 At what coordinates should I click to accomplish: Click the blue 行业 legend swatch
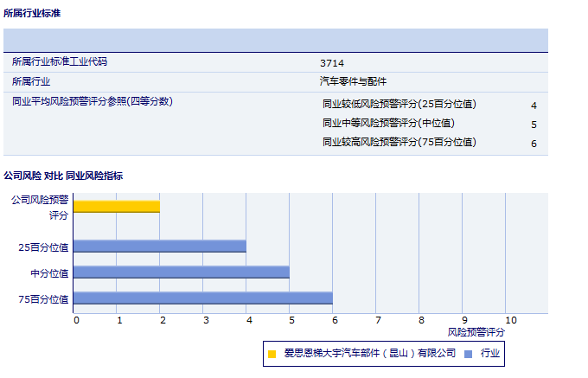click(468, 354)
